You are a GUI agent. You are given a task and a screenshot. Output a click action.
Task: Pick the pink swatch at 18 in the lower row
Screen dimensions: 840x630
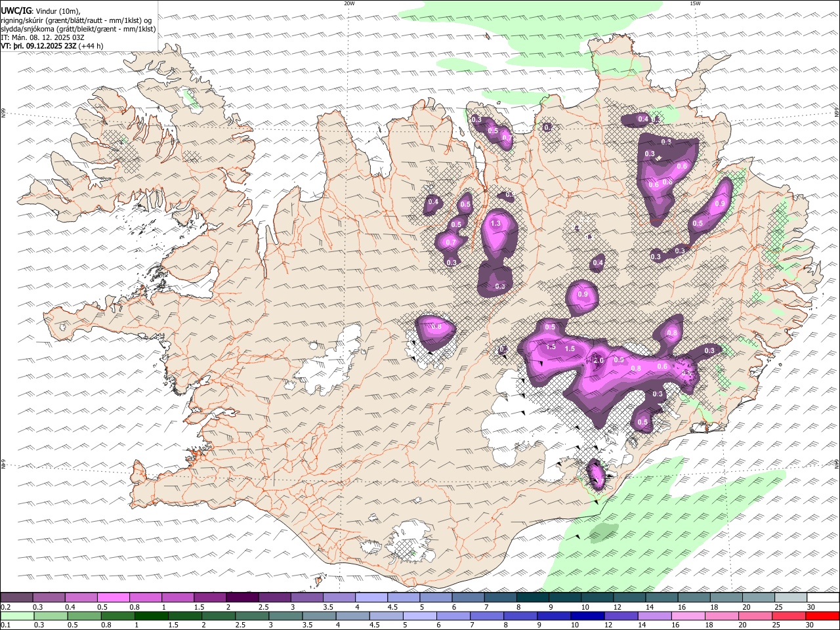(x=721, y=616)
